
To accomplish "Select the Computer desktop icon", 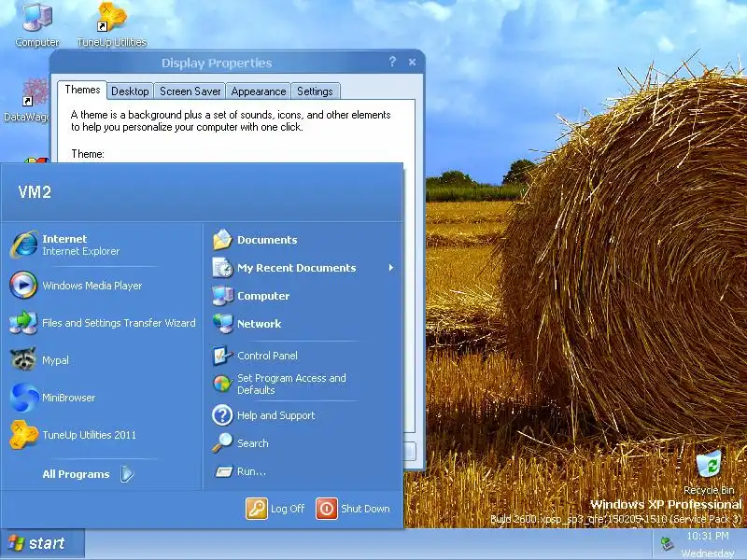I will (37, 17).
